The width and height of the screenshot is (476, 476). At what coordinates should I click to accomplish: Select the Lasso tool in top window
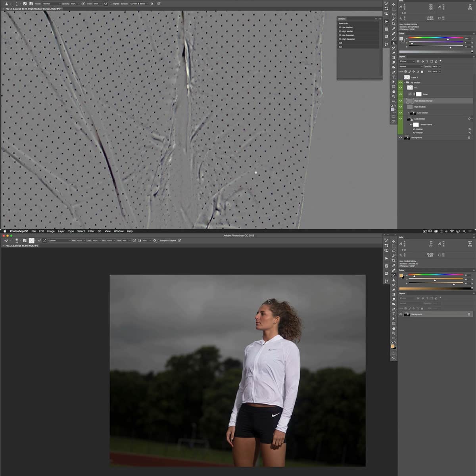(393, 14)
